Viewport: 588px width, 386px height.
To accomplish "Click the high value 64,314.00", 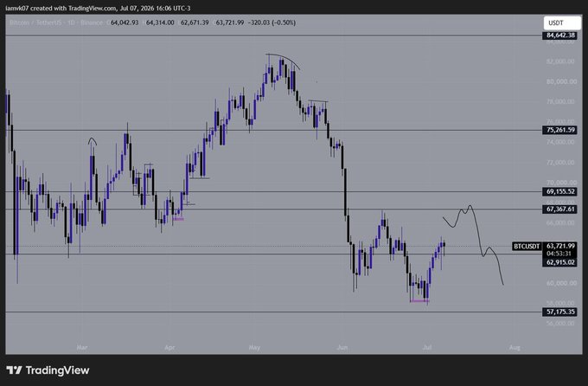I will click(160, 23).
